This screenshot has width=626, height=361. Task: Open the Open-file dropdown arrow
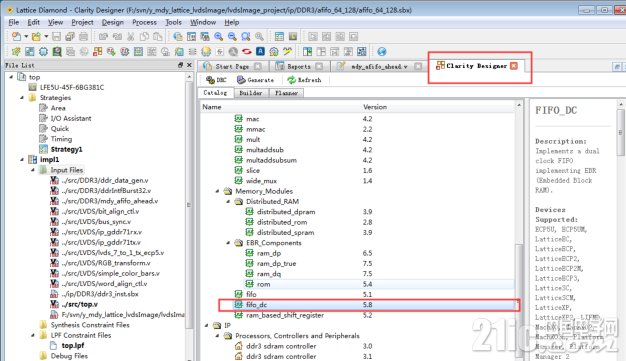pos(46,37)
